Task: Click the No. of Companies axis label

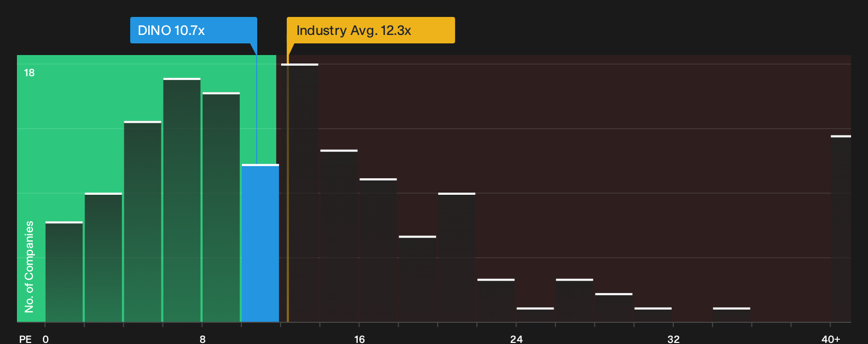Action: [x=29, y=267]
